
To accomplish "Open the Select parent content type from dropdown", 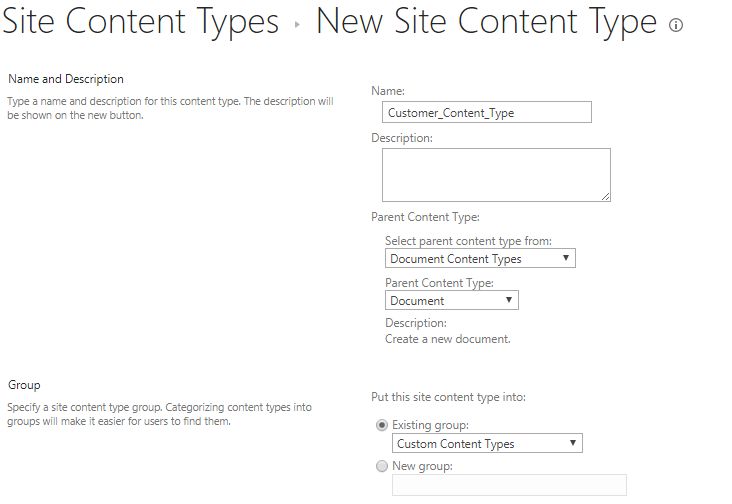I will pos(480,258).
